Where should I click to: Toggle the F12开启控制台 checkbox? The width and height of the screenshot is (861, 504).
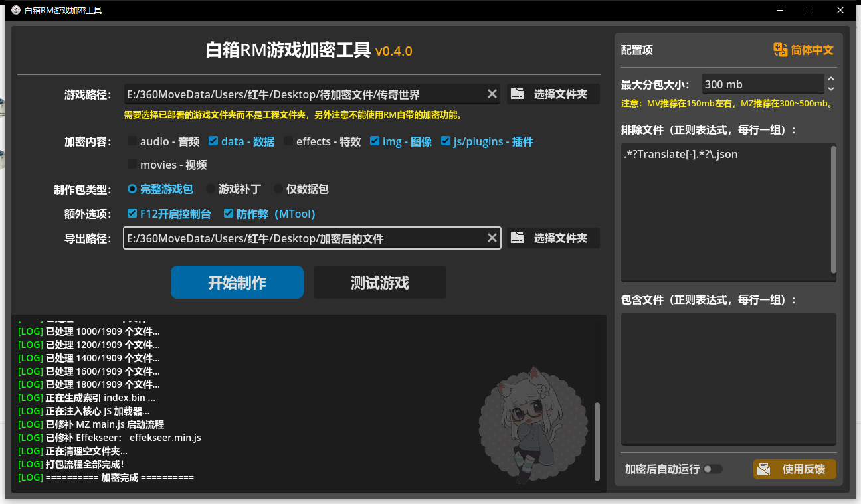coord(132,214)
